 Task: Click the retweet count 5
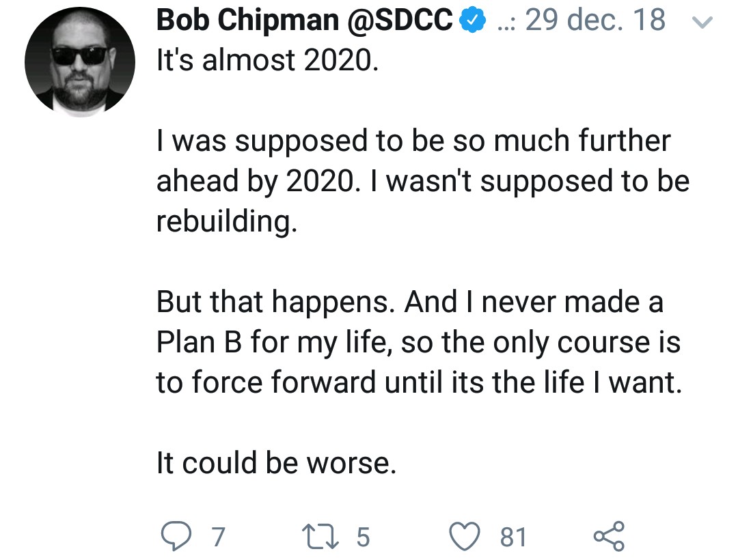tap(363, 537)
